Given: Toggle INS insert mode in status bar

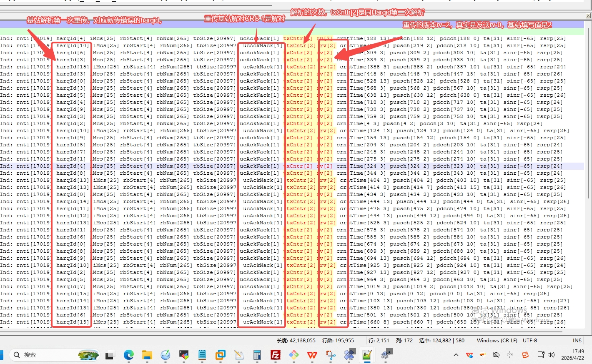Looking at the screenshot, I should [577, 340].
